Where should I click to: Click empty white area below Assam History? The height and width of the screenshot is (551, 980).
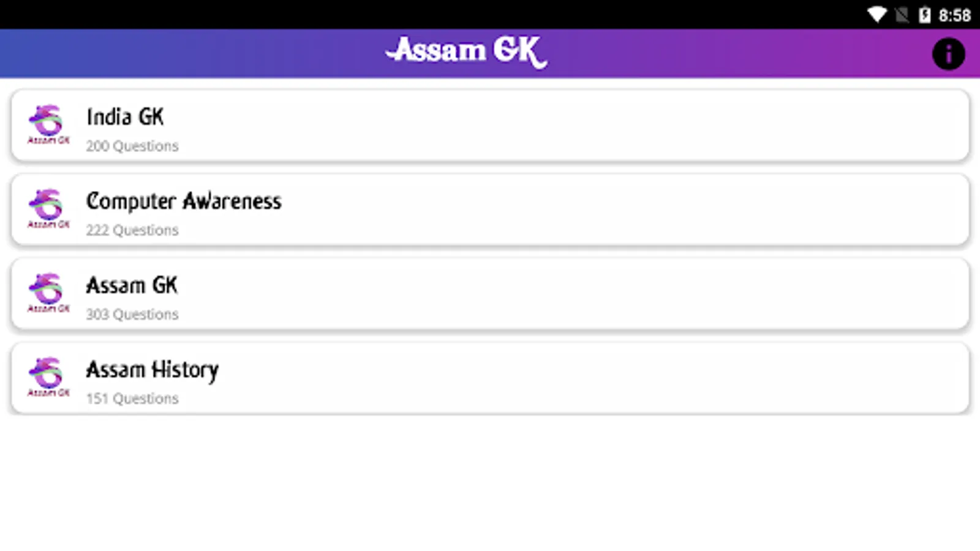click(x=490, y=484)
